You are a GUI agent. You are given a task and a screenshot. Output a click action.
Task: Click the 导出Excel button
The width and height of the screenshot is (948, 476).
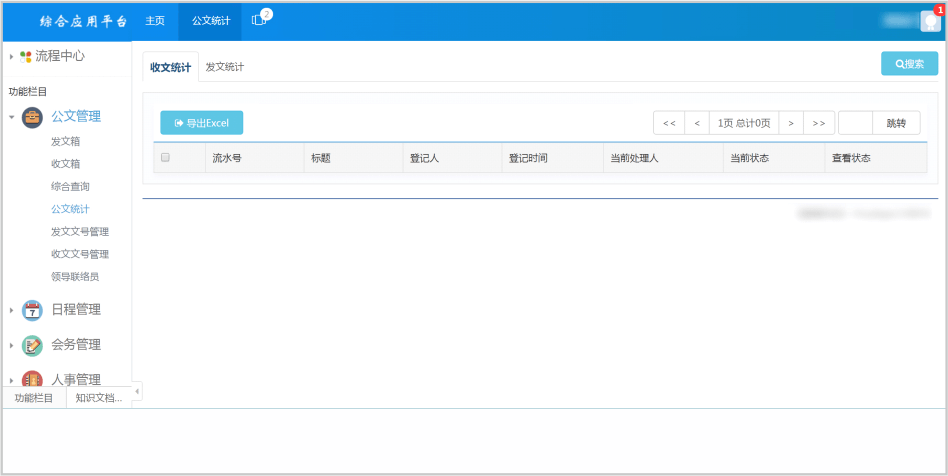click(201, 123)
